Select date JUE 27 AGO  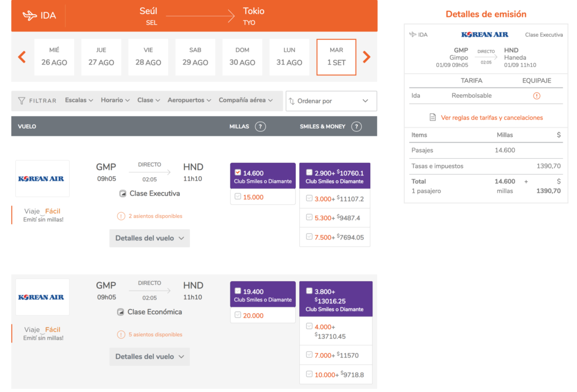(101, 57)
